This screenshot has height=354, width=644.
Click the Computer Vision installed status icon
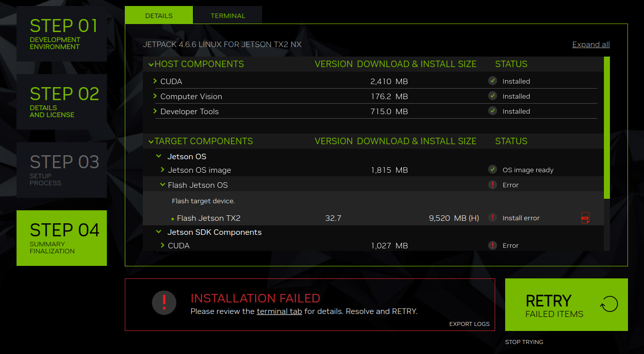click(x=493, y=96)
